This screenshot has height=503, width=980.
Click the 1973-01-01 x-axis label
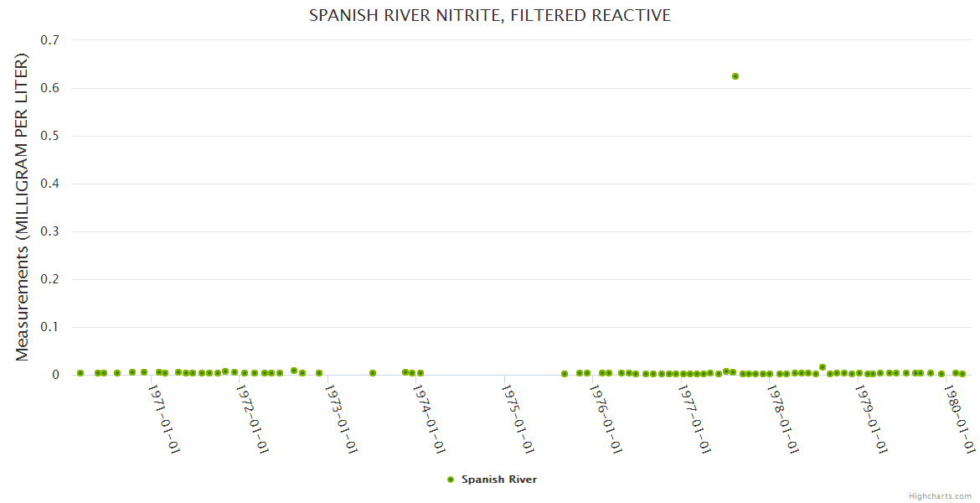(x=343, y=418)
